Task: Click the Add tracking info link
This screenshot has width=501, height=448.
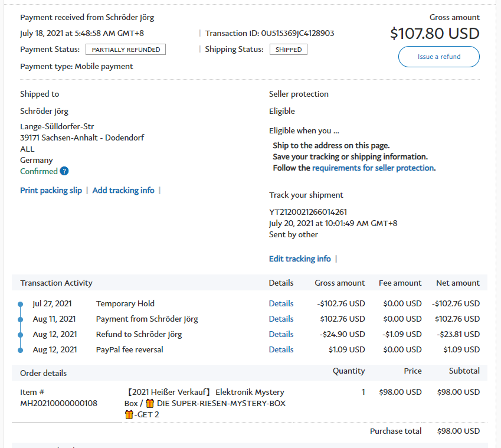Action: click(x=123, y=190)
